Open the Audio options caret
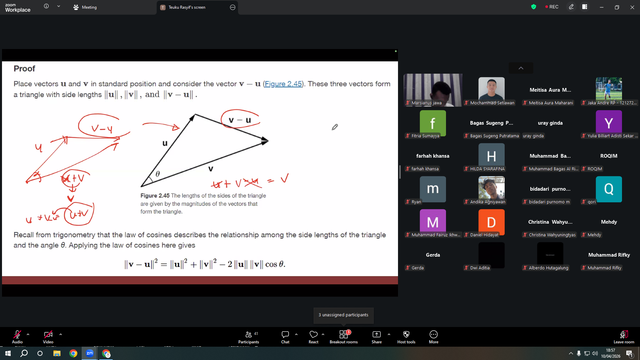640x360 pixels. point(28,334)
